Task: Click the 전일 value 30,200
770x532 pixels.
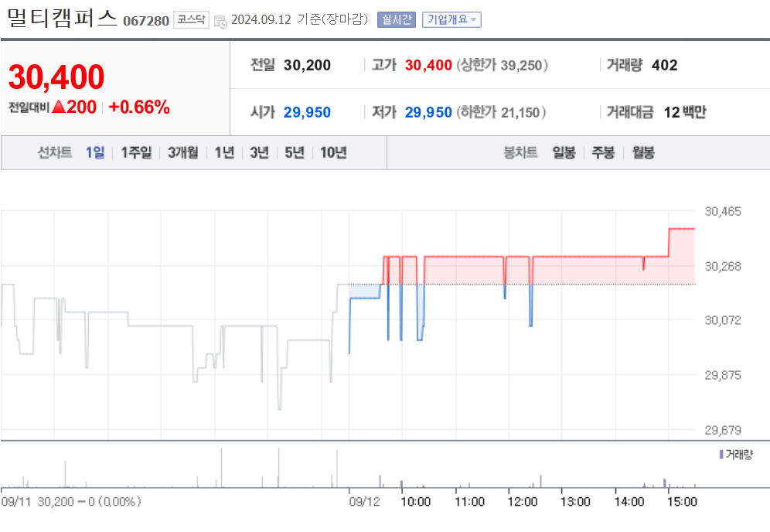Action: 307,65
